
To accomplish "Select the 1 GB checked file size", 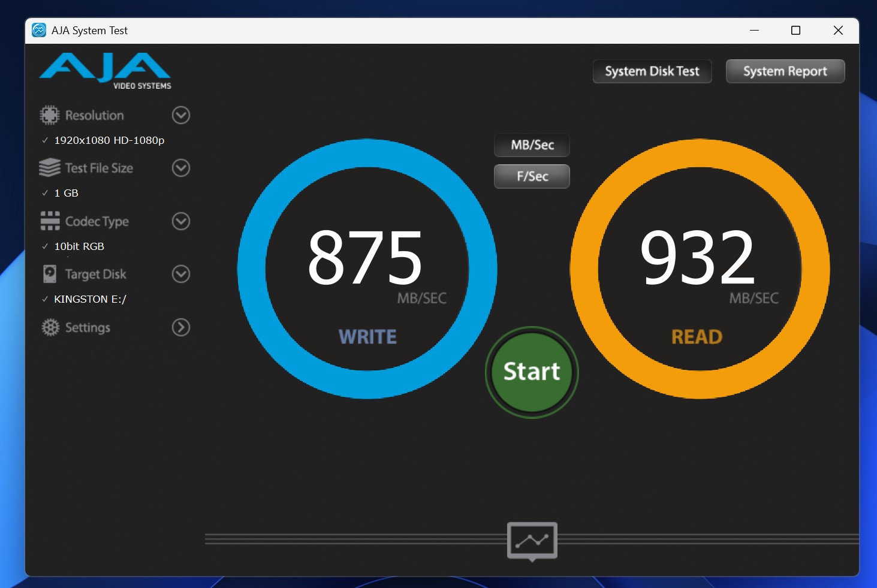I will [x=66, y=193].
